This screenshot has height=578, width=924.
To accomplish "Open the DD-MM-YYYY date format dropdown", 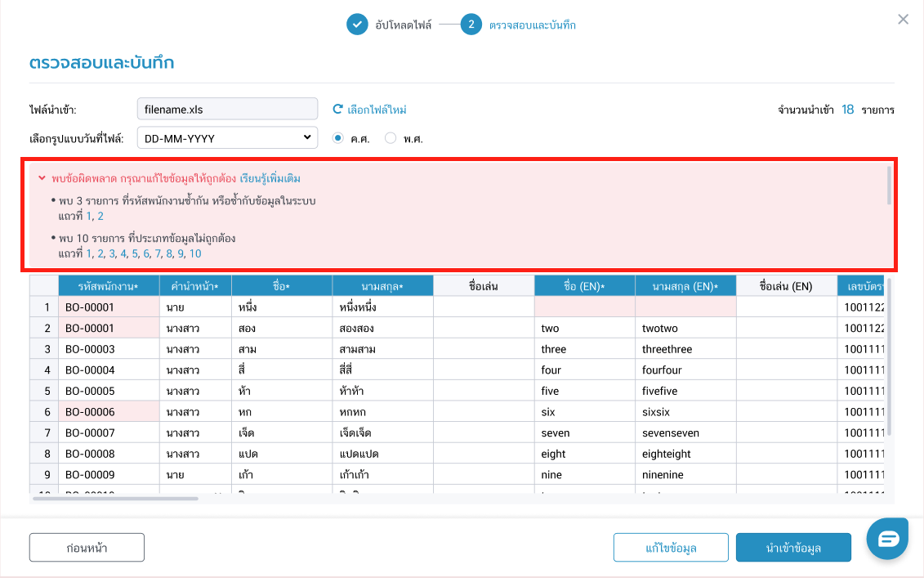I will 227,137.
